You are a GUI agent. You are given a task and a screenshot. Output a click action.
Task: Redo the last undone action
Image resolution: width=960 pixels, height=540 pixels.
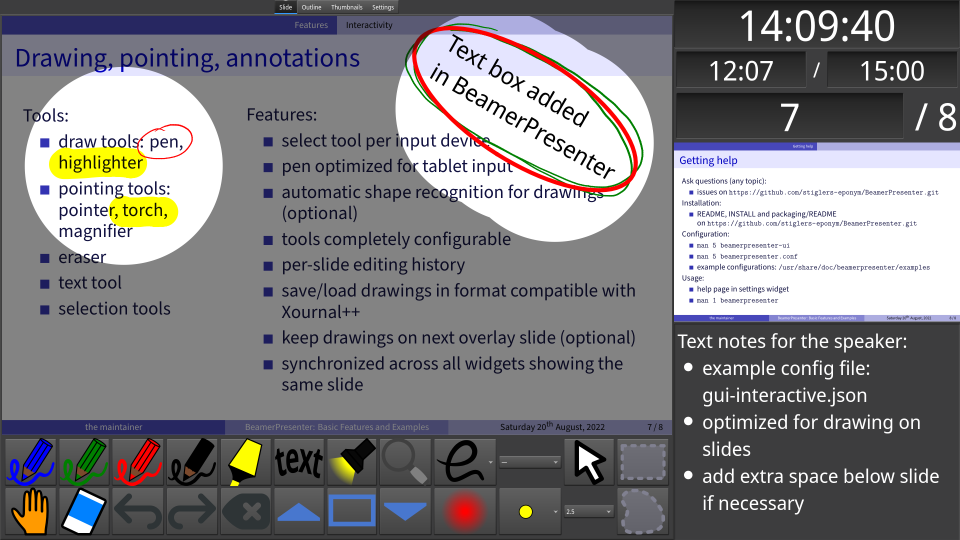tap(192, 511)
